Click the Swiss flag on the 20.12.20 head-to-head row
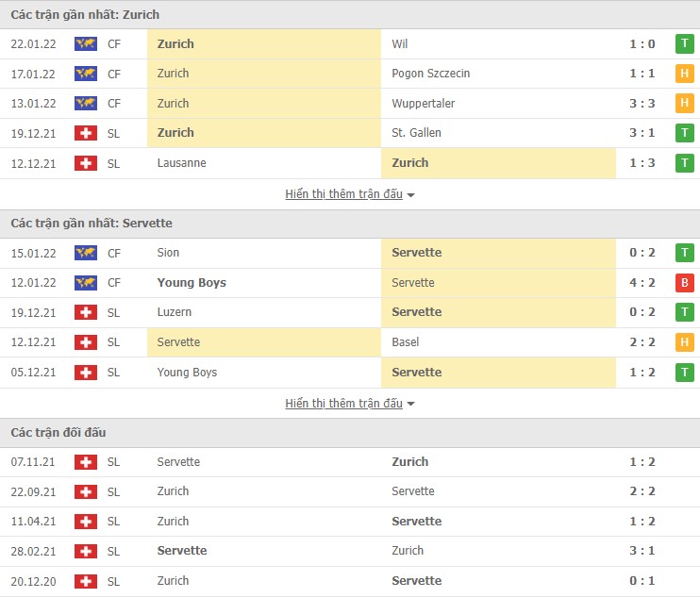 click(x=86, y=581)
